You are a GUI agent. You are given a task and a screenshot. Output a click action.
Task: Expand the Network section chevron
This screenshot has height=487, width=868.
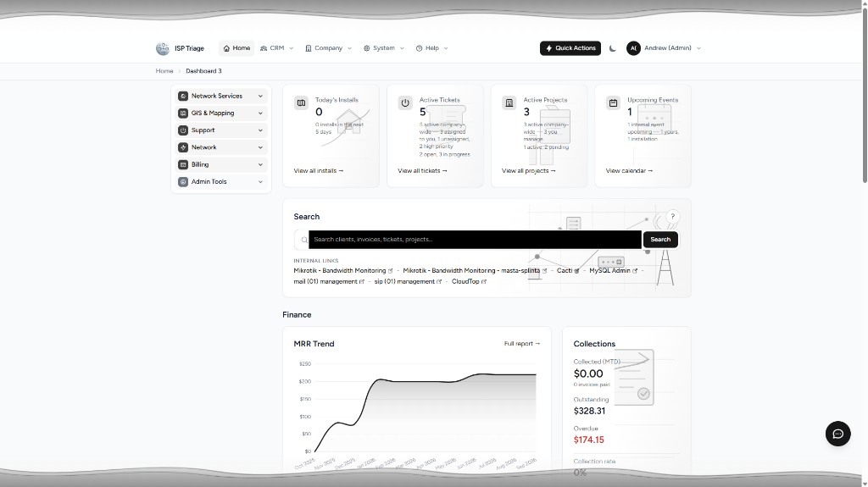260,147
